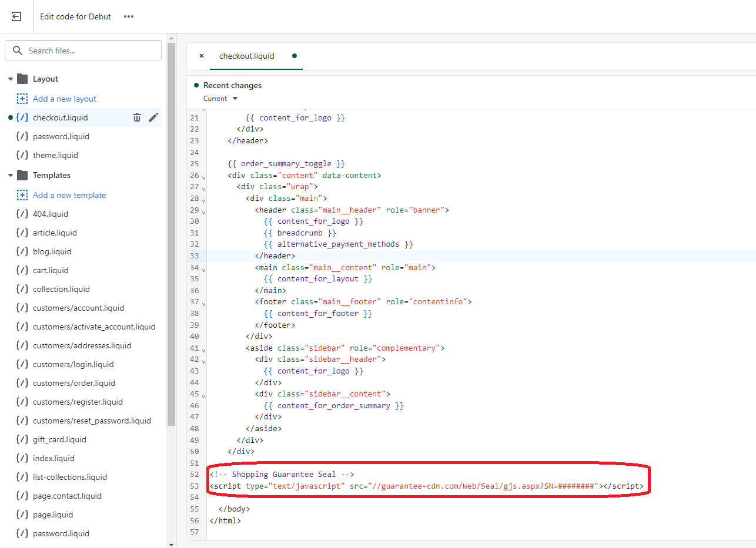Open password.liquid under Templates

61,533
